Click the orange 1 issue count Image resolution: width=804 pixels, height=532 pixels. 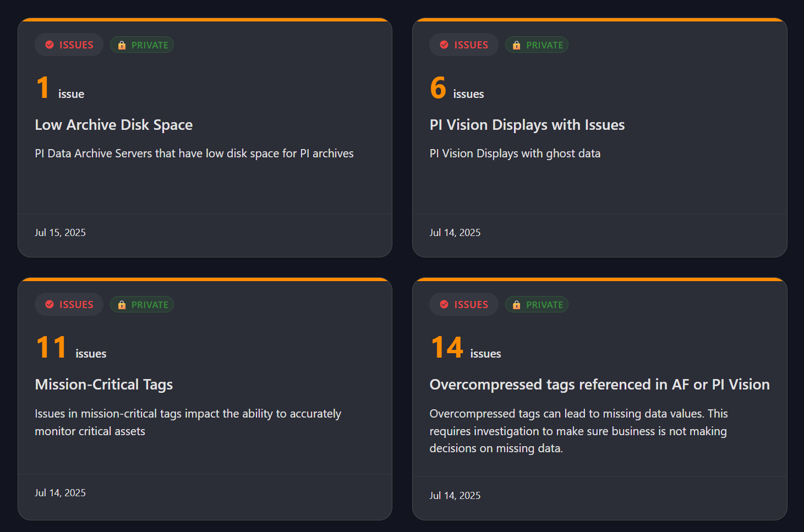tap(43, 87)
